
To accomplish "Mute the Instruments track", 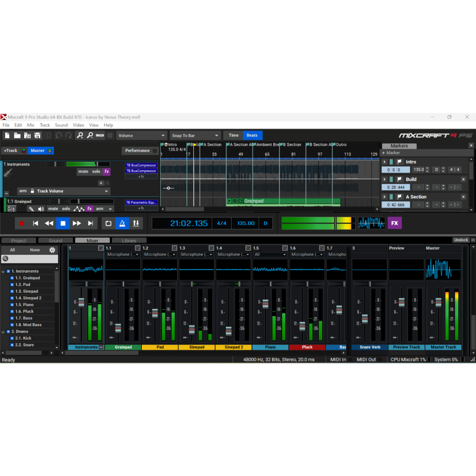I will click(83, 172).
